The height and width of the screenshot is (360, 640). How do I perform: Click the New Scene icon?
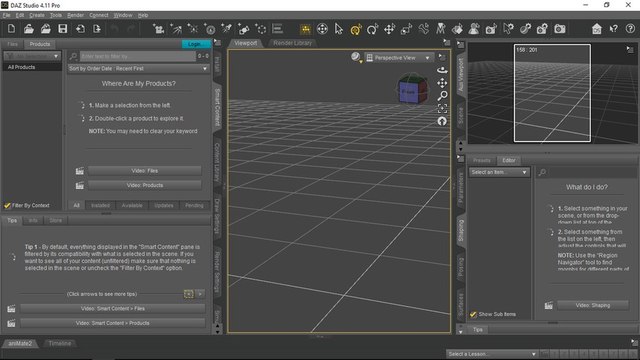click(x=11, y=29)
